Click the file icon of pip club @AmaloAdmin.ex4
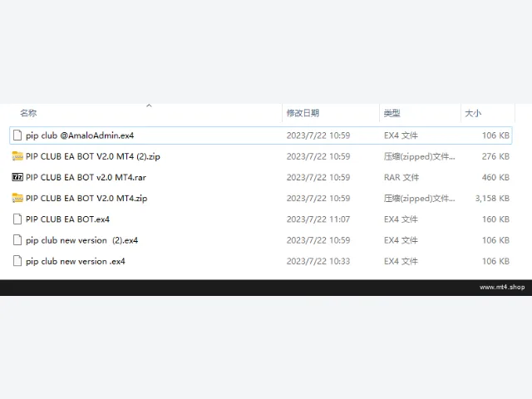The width and height of the screenshot is (532, 399). tap(17, 135)
